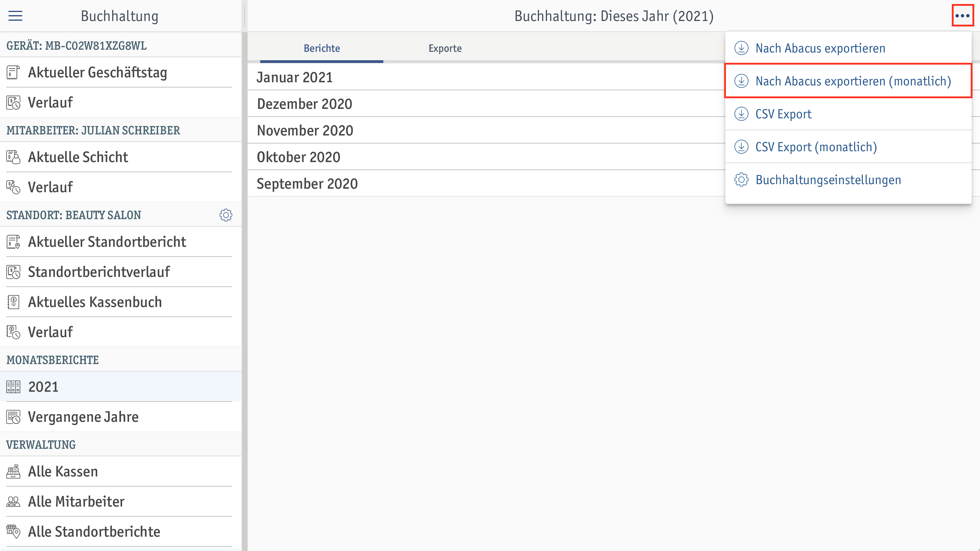Viewport: 980px width, 551px height.
Task: Select CSV Export (monatlich) menu entry
Action: click(848, 147)
